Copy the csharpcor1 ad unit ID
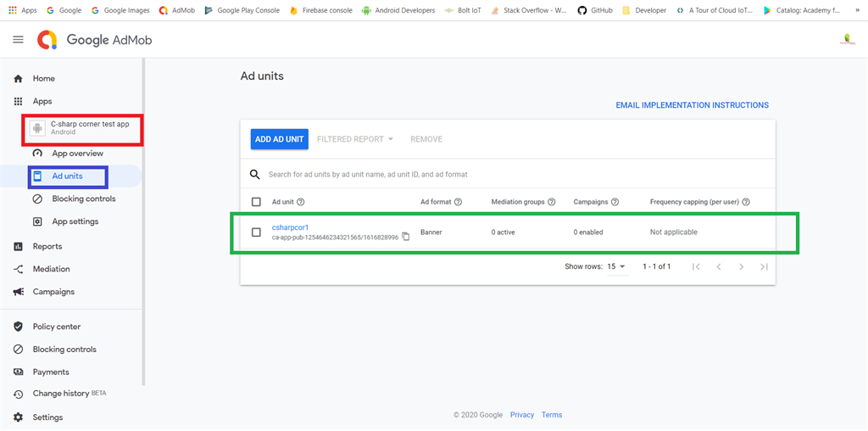Viewport: 868px width, 431px height. (x=406, y=237)
